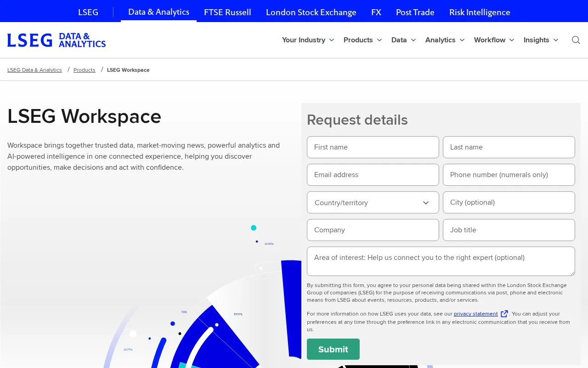Click external link icon beside privacy statement
588x368 pixels.
click(504, 314)
